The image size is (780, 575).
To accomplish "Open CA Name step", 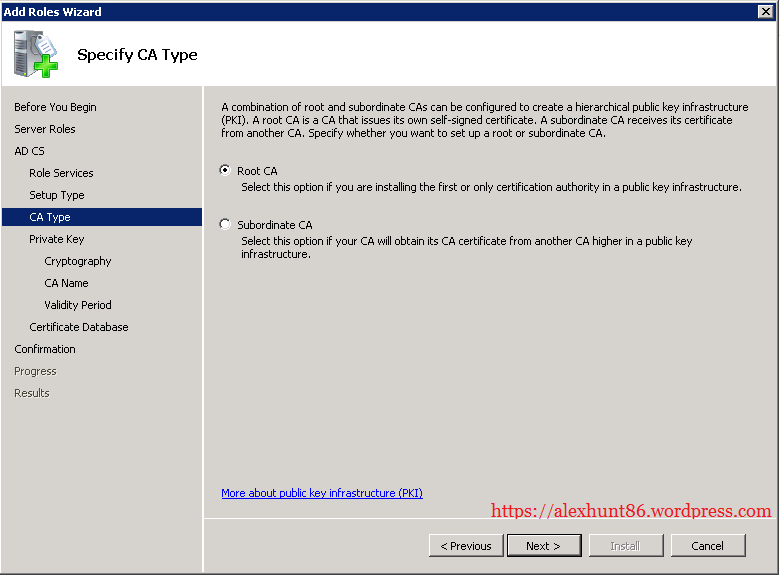I will (x=66, y=283).
